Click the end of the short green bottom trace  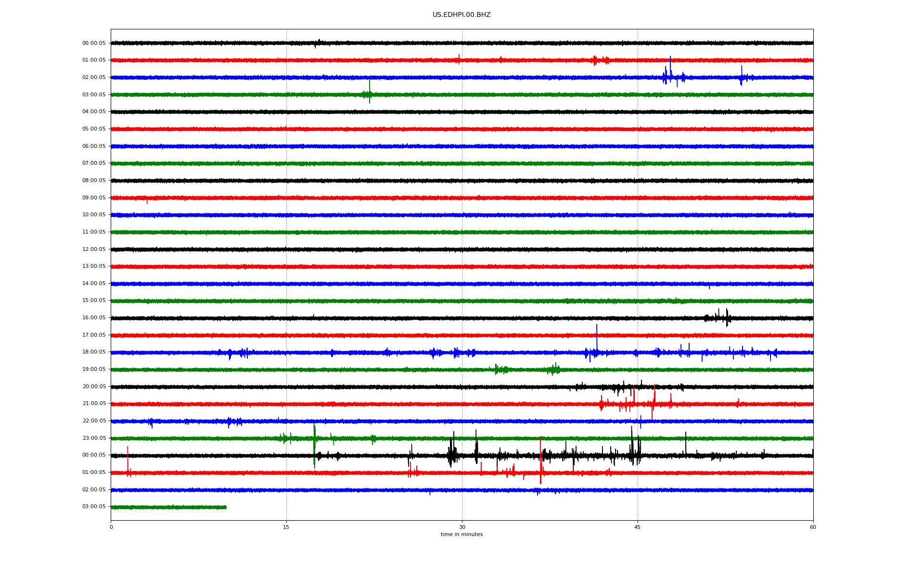[x=225, y=507]
